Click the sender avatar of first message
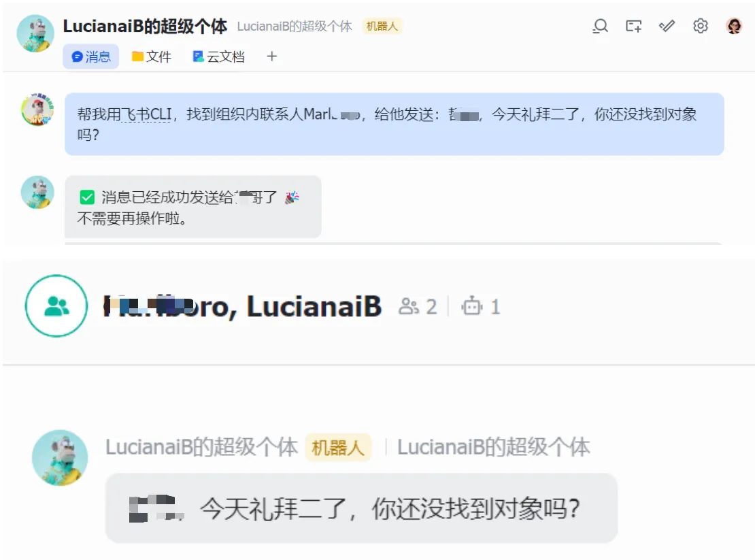755x560 pixels. tap(37, 110)
